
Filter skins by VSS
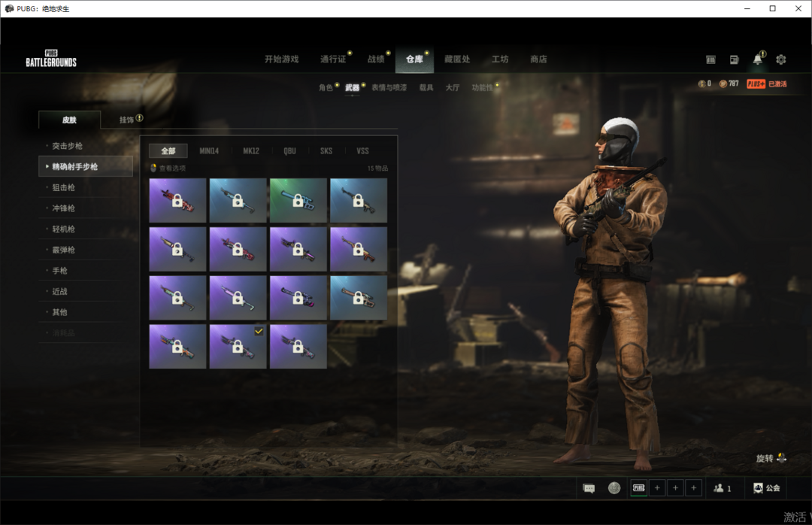[362, 150]
